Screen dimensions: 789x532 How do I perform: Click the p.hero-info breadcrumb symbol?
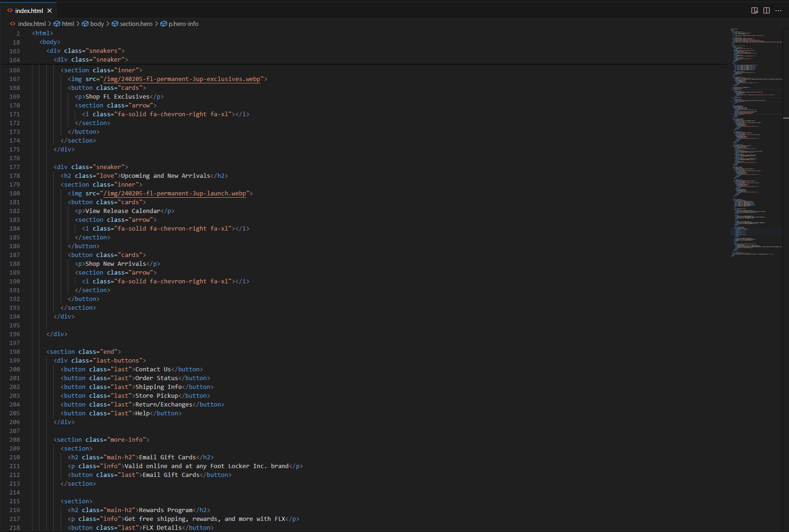click(183, 24)
